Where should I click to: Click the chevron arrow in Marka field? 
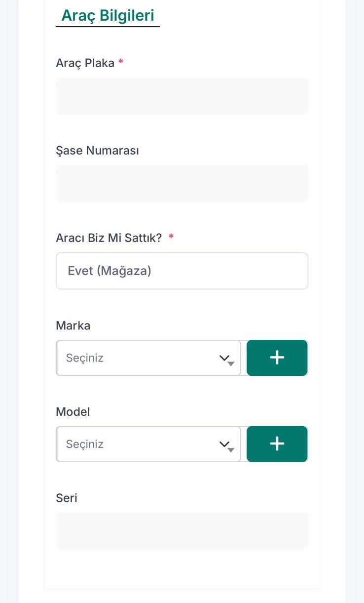point(224,358)
